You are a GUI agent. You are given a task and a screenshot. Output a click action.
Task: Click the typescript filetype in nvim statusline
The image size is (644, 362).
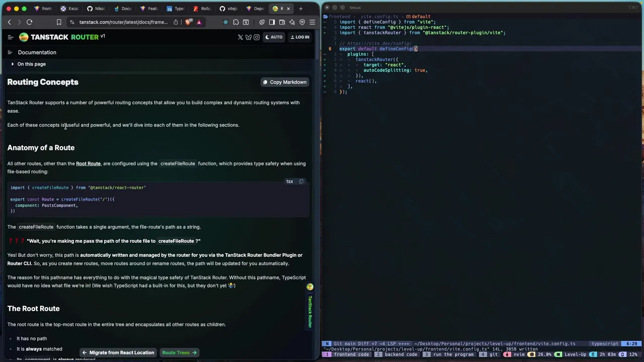[605, 344]
